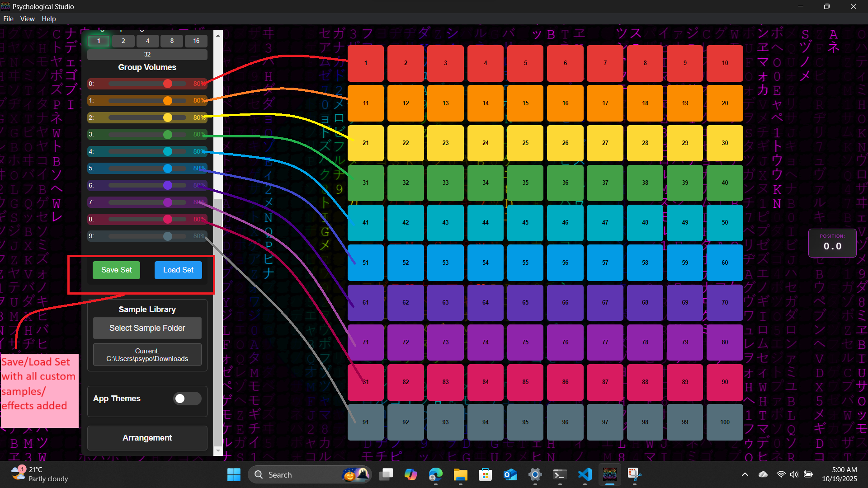Choose the 32 grid size option
Image resolution: width=868 pixels, height=488 pixels.
click(x=147, y=54)
